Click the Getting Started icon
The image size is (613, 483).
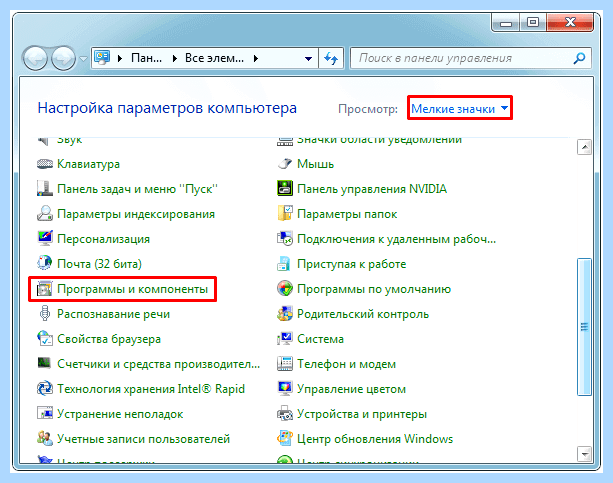[x=284, y=264]
